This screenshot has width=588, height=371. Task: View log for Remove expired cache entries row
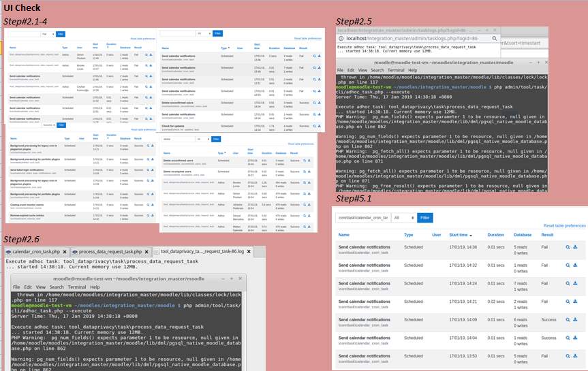pyautogui.click(x=148, y=216)
